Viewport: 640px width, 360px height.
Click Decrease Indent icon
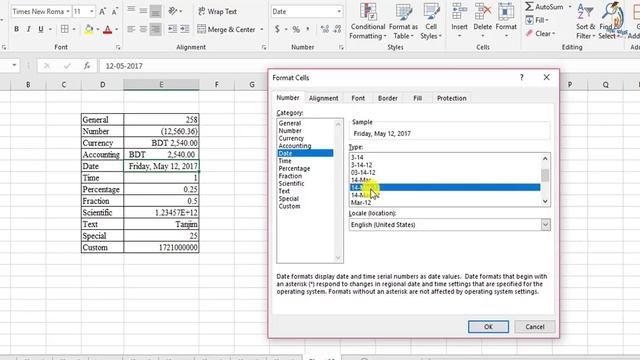coord(172,29)
